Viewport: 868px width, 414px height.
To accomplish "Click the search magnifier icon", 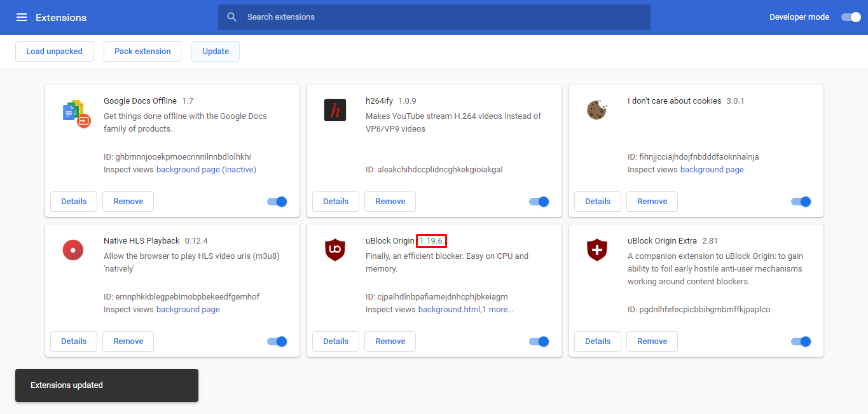I will tap(232, 17).
